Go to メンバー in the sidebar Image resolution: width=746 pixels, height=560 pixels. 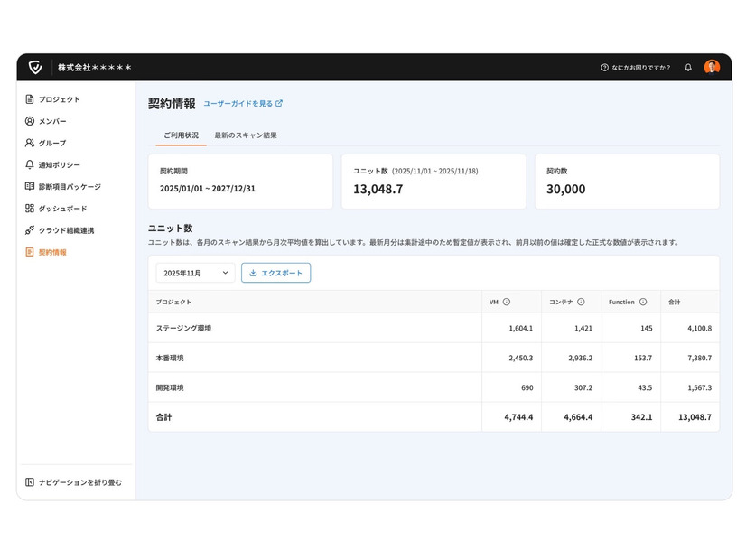coord(52,121)
